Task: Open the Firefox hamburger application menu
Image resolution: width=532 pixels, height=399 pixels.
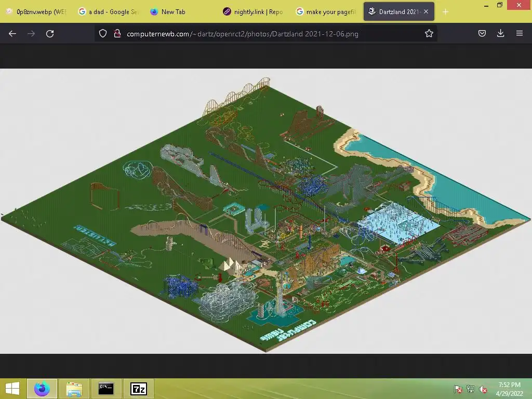Action: click(520, 33)
